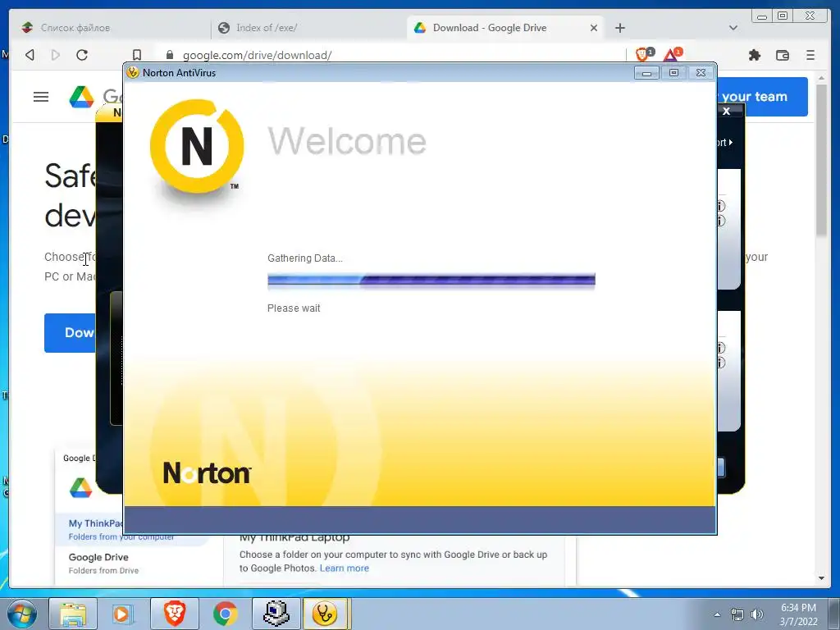Screen dimensions: 840x630
Task: Click the browser forward arrow
Action: [55, 55]
